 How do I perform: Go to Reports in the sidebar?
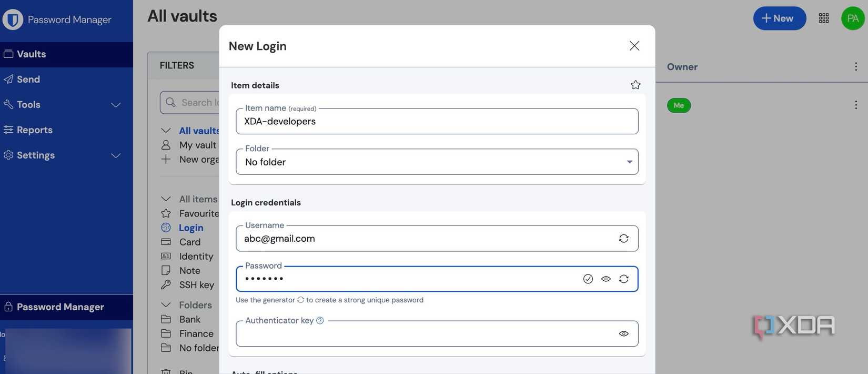(34, 130)
